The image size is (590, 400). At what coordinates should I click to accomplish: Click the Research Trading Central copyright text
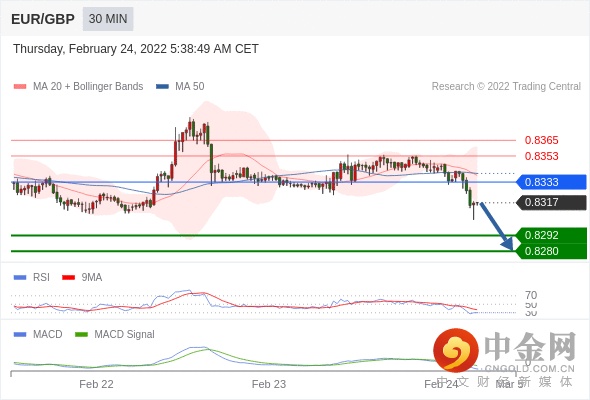click(x=506, y=87)
